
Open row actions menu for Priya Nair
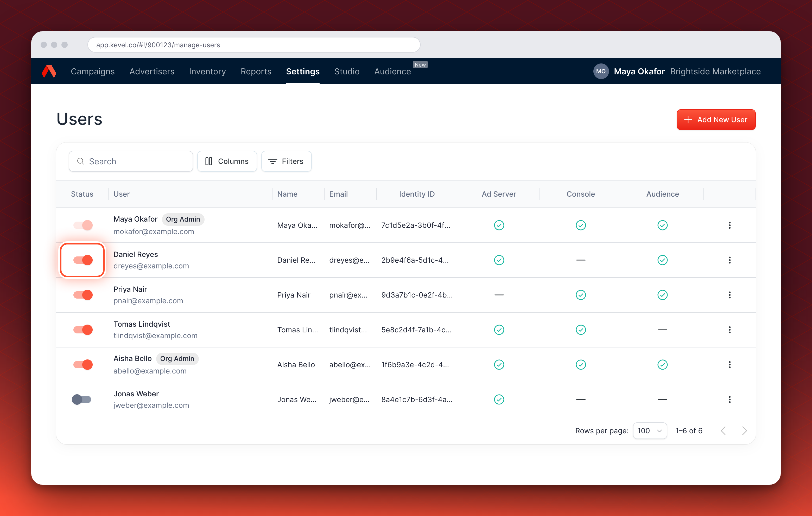[729, 295]
